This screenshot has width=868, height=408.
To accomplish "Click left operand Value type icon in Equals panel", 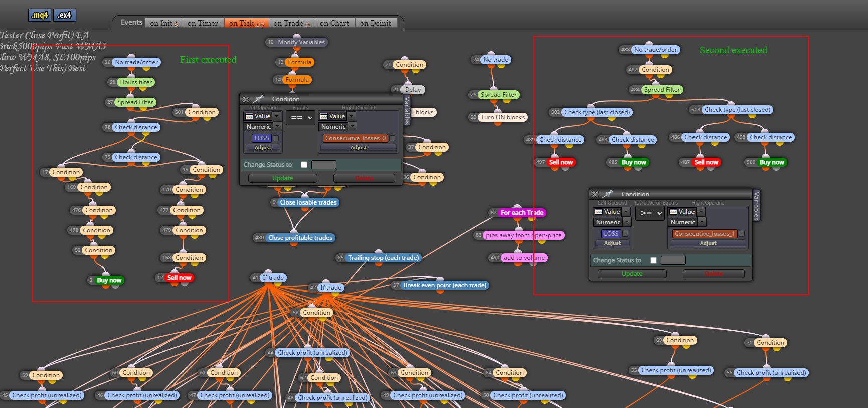I will click(249, 116).
